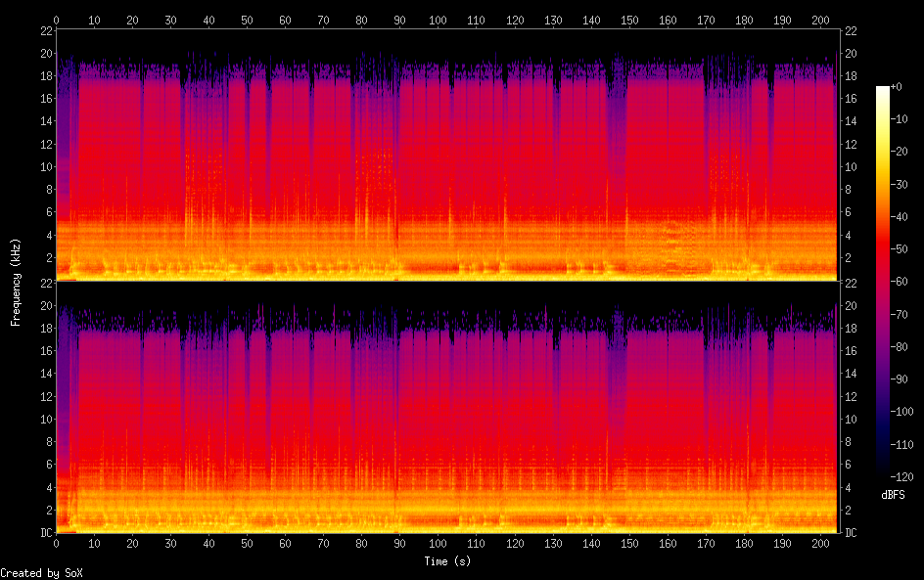Click the "100" tick on the top time axis
Image resolution: width=924 pixels, height=580 pixels.
(438, 20)
